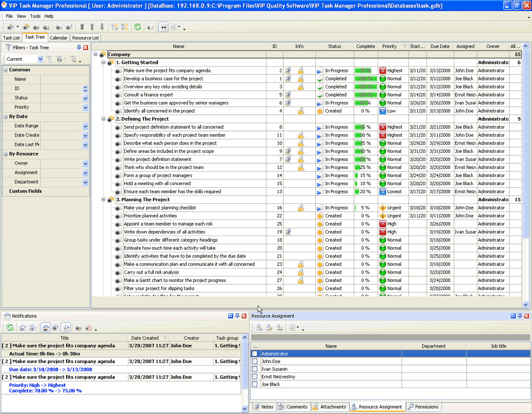Screen dimensions: 532x414
Task: Click the Highest priority icon for ID 2
Action: coord(382,71)
